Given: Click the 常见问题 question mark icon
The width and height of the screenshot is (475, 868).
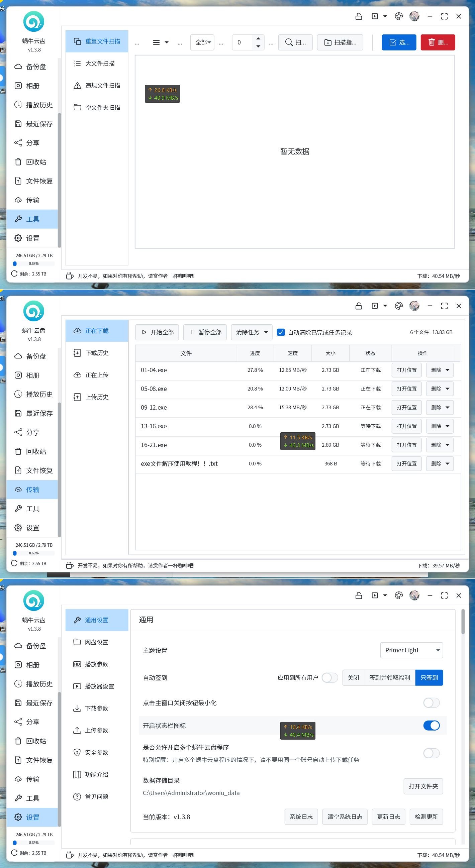Looking at the screenshot, I should click(x=77, y=796).
